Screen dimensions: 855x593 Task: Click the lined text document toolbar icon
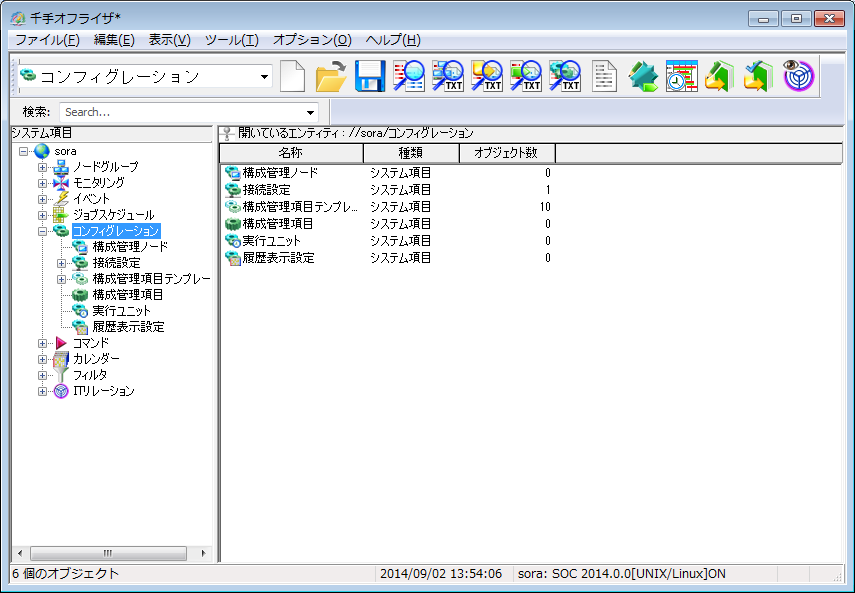pyautogui.click(x=604, y=76)
